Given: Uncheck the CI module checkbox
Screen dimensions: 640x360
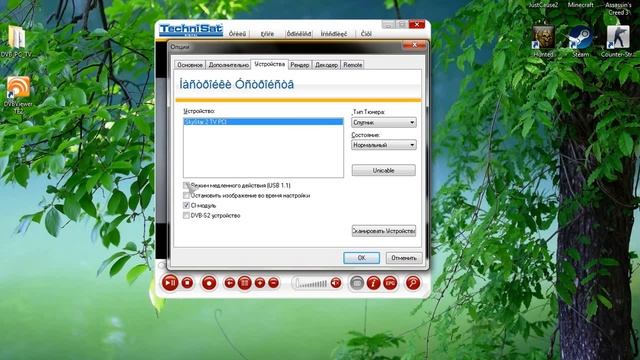Looking at the screenshot, I should (186, 205).
